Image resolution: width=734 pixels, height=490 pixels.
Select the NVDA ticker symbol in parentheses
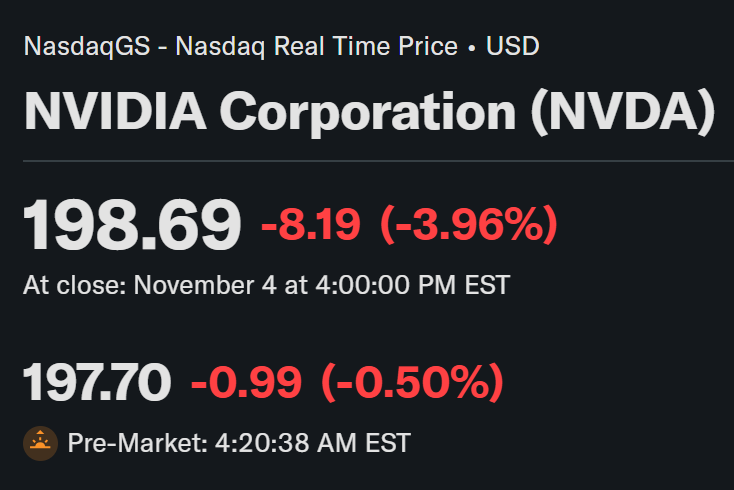point(624,110)
